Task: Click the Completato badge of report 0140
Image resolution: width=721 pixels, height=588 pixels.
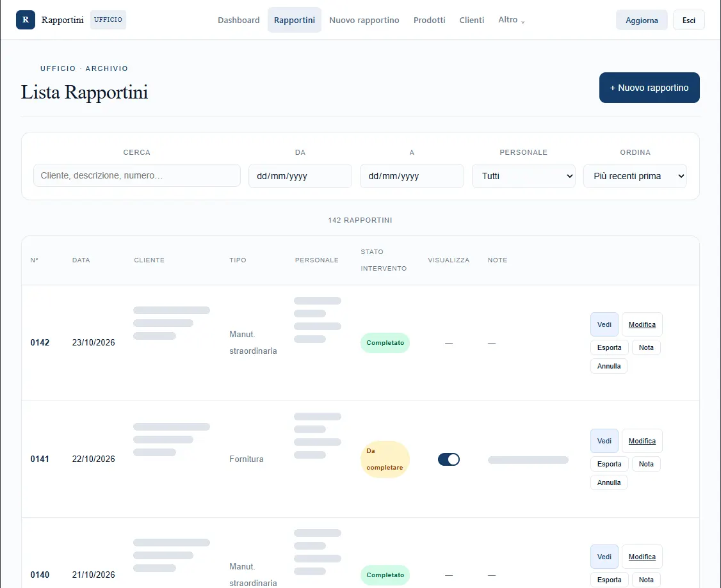Action: (x=385, y=575)
